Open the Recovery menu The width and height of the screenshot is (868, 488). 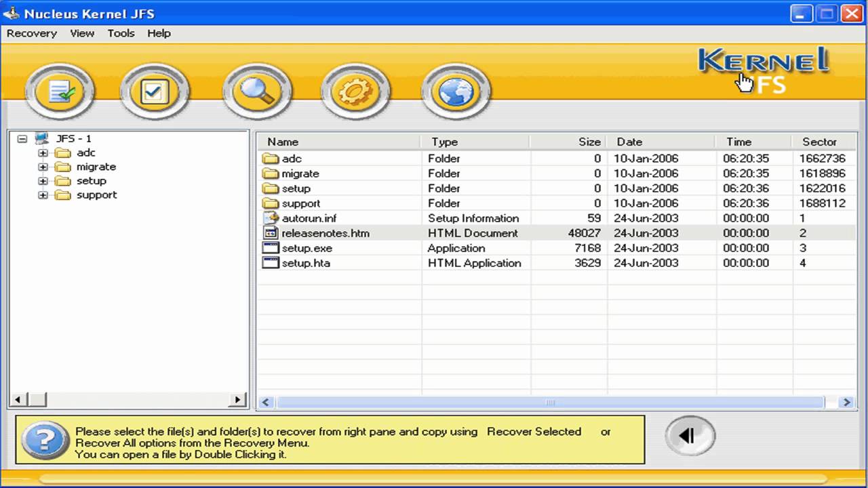32,33
